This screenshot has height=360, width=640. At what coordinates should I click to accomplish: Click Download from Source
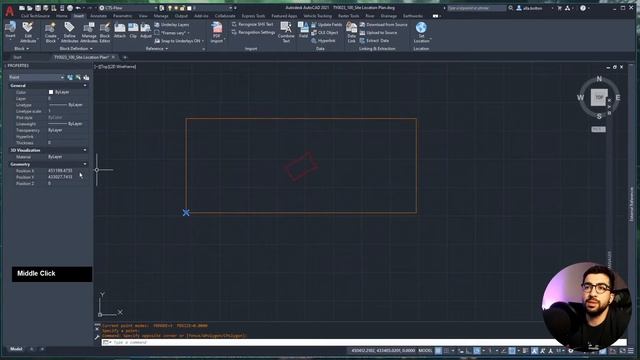tap(384, 25)
